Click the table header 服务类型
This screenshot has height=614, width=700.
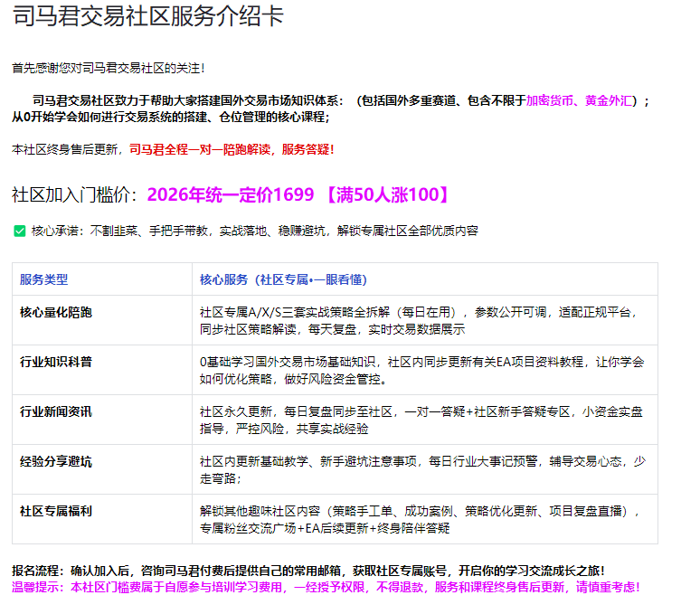pos(43,279)
